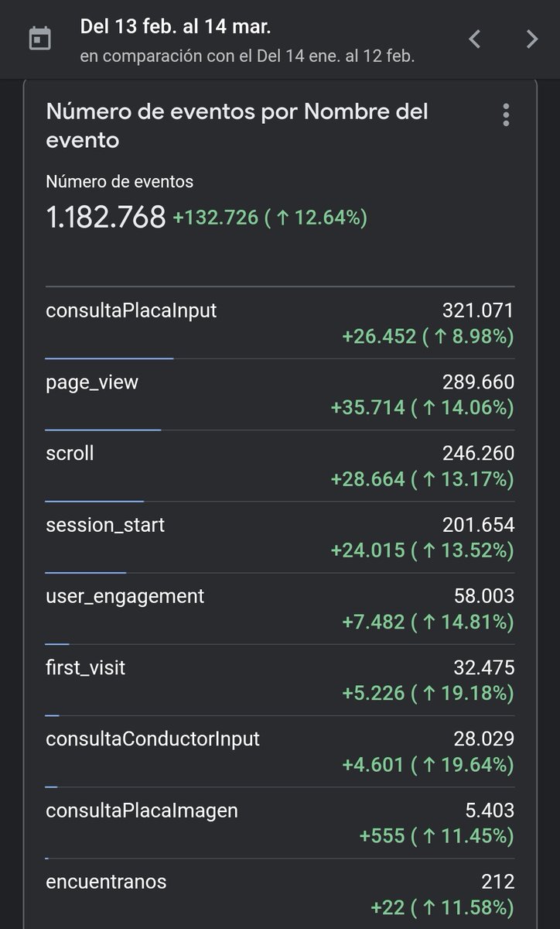Tap the change +22 (11.58%)

442,907
